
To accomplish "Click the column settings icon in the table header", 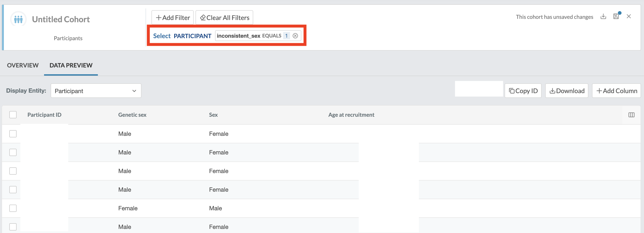I will point(631,115).
